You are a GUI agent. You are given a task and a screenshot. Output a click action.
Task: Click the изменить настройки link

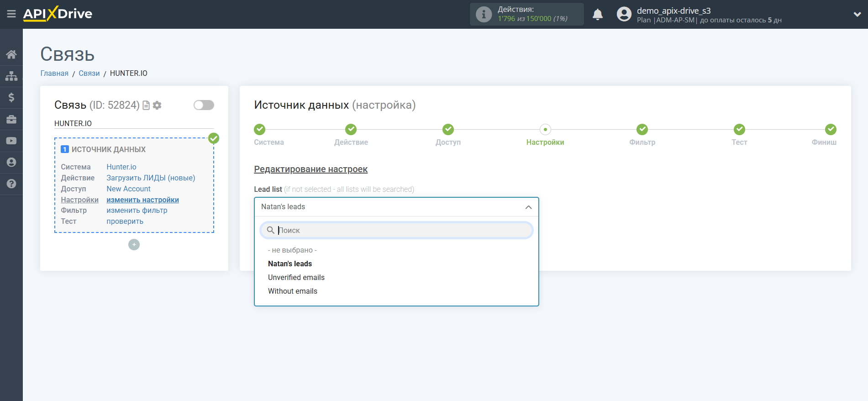coord(142,200)
